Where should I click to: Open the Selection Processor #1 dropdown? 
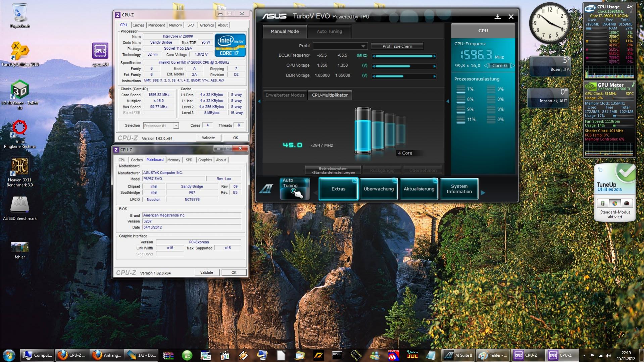click(161, 125)
